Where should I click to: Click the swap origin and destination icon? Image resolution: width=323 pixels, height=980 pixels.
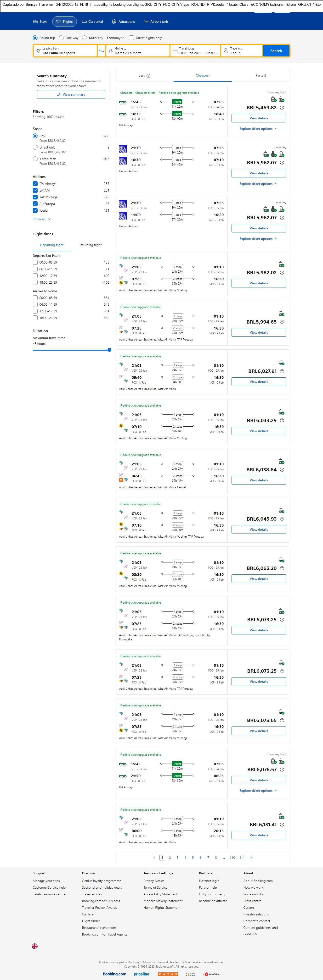pos(101,51)
